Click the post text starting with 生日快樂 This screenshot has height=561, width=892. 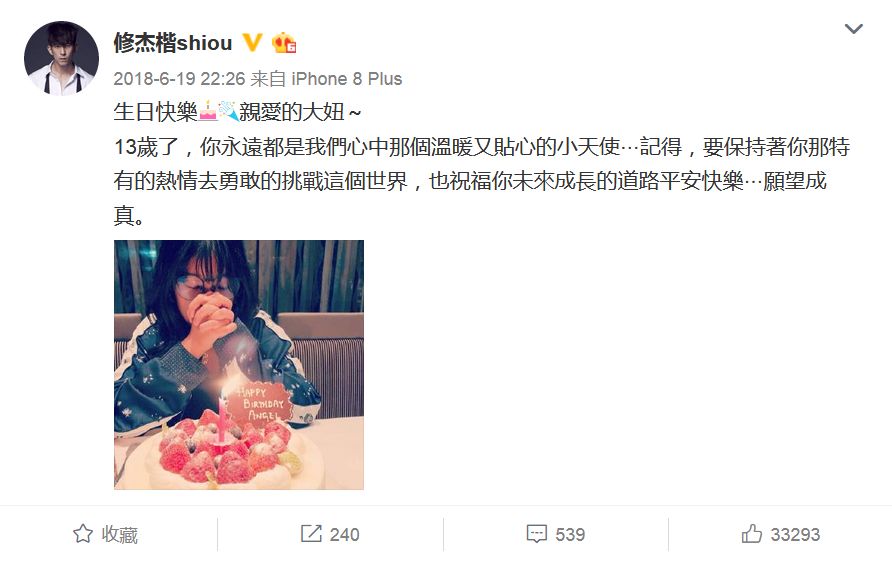(481, 163)
